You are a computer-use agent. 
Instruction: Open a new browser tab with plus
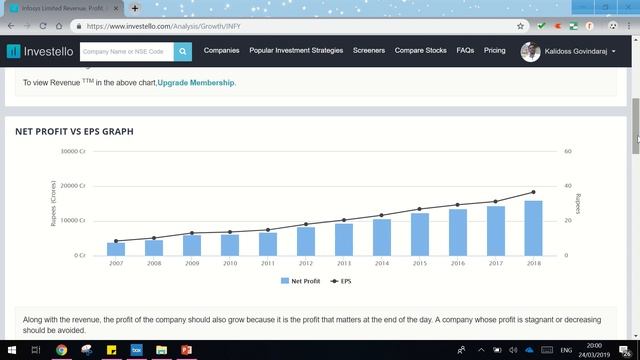[135, 8]
